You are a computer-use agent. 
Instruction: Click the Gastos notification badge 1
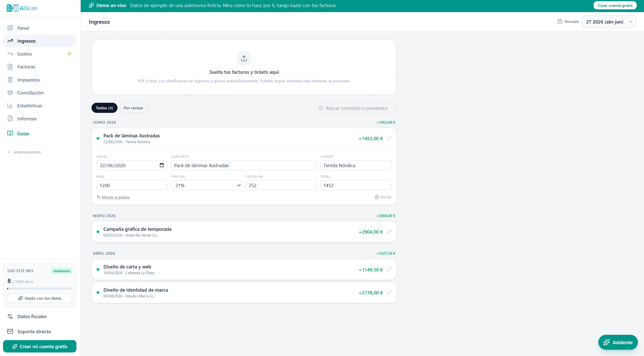click(x=69, y=54)
